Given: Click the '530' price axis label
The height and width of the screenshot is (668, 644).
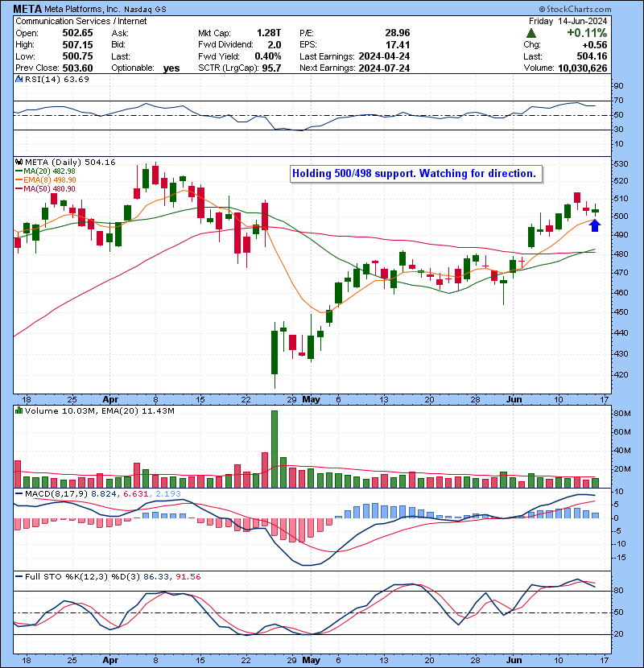Looking at the screenshot, I should pyautogui.click(x=621, y=164).
